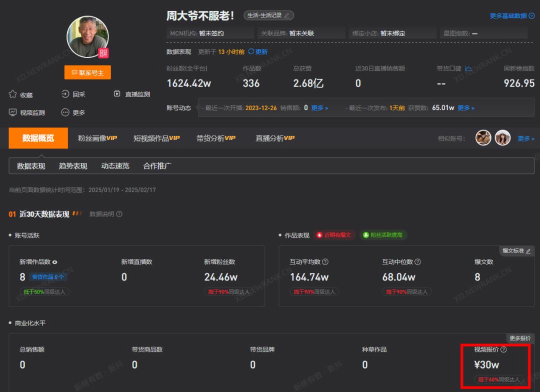Viewport: 540px width, 392px height.
Task: Open 视频监测 video monitoring icon
Action: tap(13, 112)
